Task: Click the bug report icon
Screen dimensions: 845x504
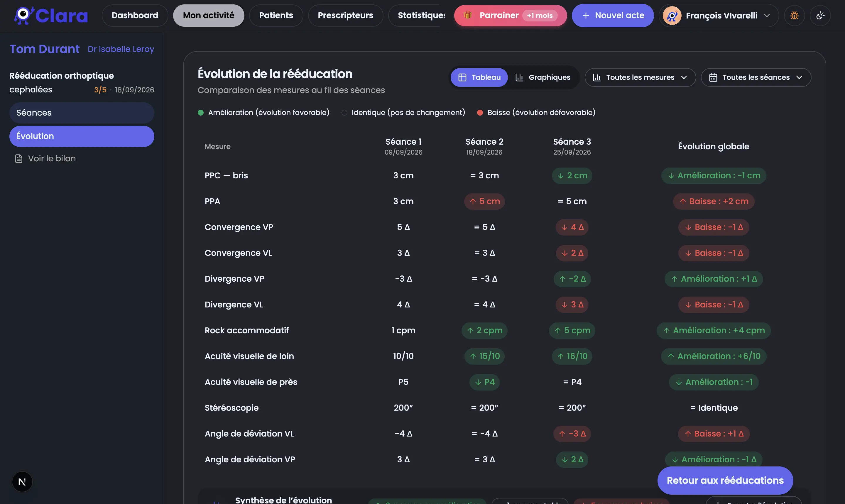Action: click(794, 15)
